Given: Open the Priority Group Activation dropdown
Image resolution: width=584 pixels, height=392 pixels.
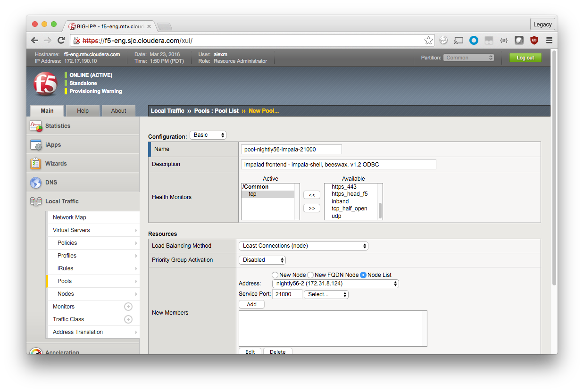Looking at the screenshot, I should click(262, 260).
